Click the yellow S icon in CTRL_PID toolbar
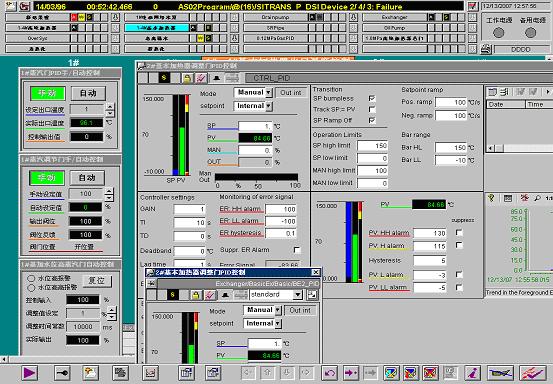 point(164,78)
